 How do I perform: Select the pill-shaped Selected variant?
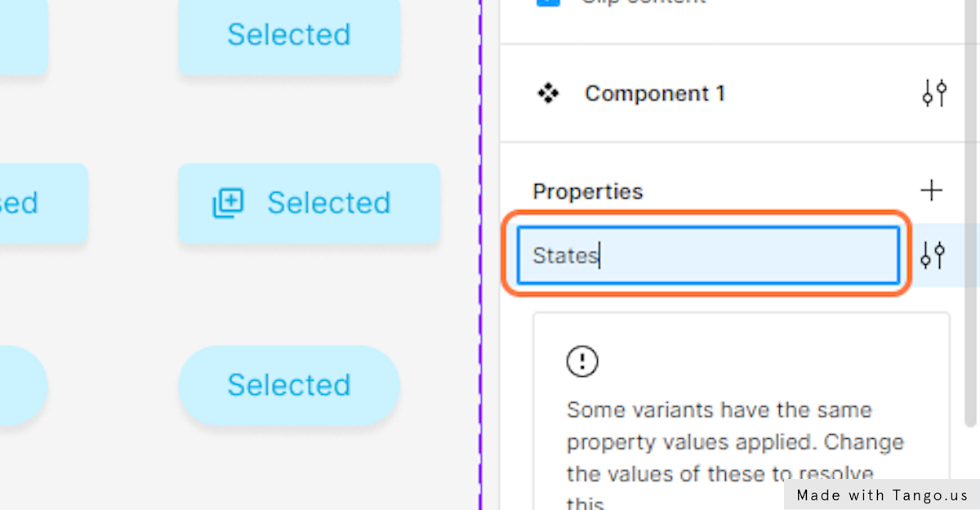pos(289,385)
